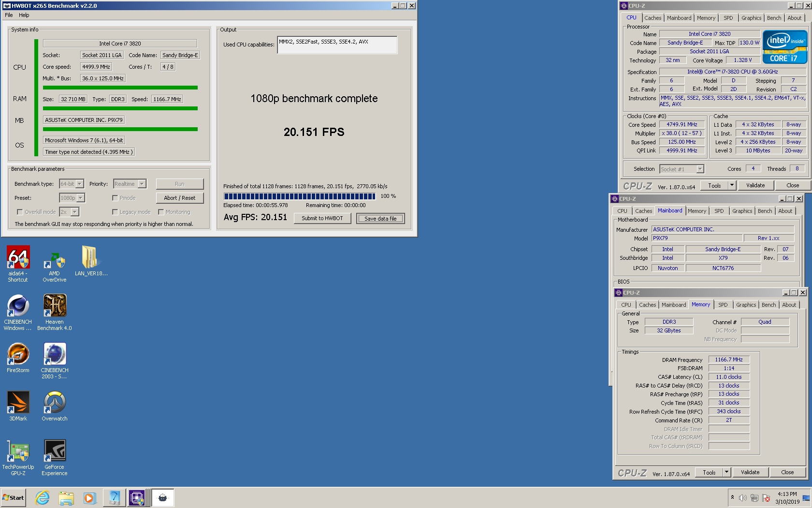The image size is (812, 508).
Task: Open the File menu in HWBOT x265
Action: point(9,15)
